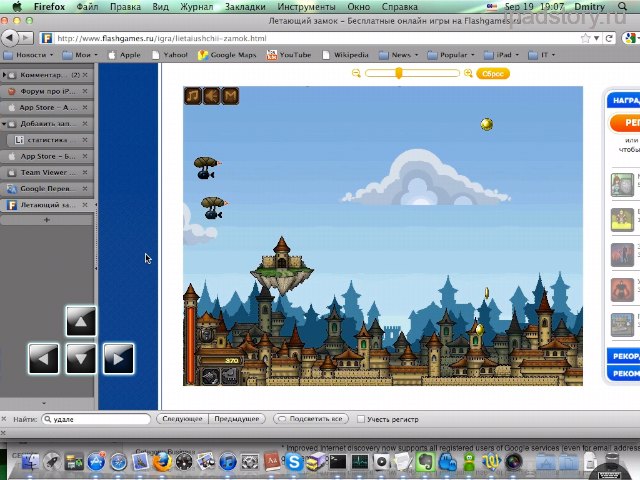Open YouTube bookmark
Screen dimensions: 640x480
(289, 55)
